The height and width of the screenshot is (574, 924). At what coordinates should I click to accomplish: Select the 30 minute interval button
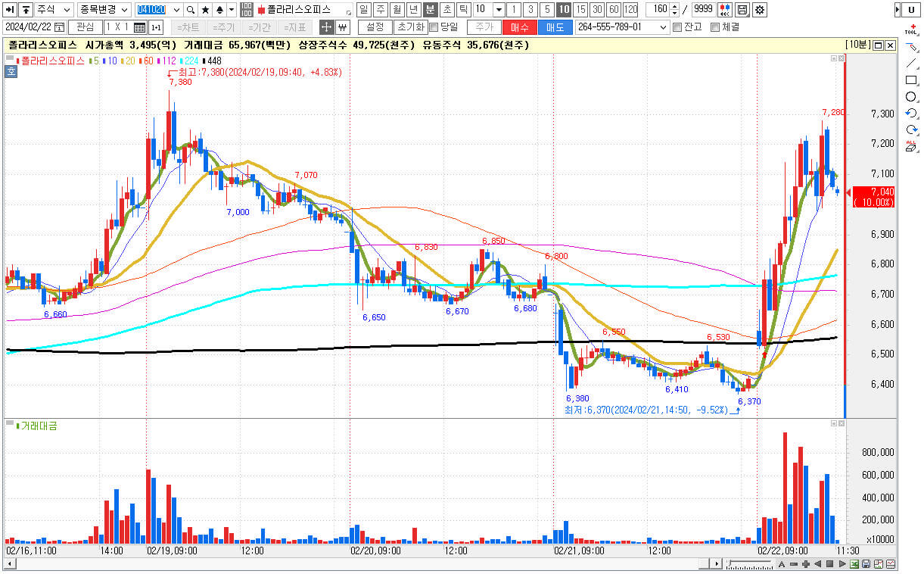(x=597, y=10)
